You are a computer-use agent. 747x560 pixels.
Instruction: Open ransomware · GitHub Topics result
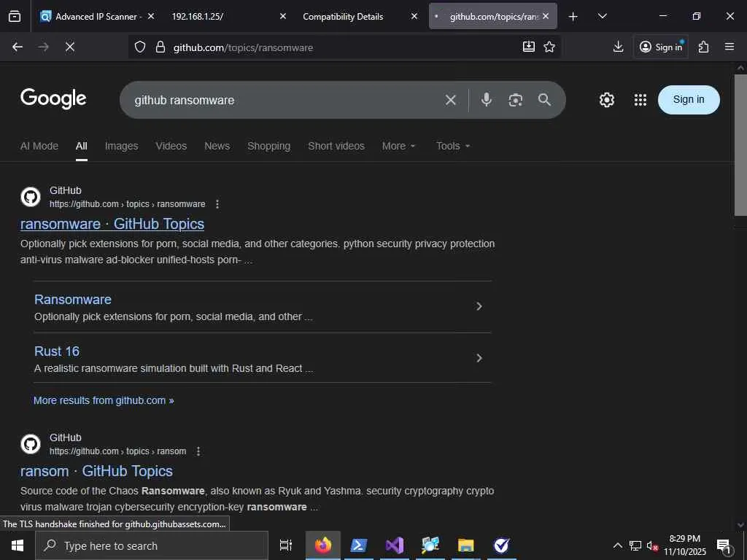coord(112,224)
